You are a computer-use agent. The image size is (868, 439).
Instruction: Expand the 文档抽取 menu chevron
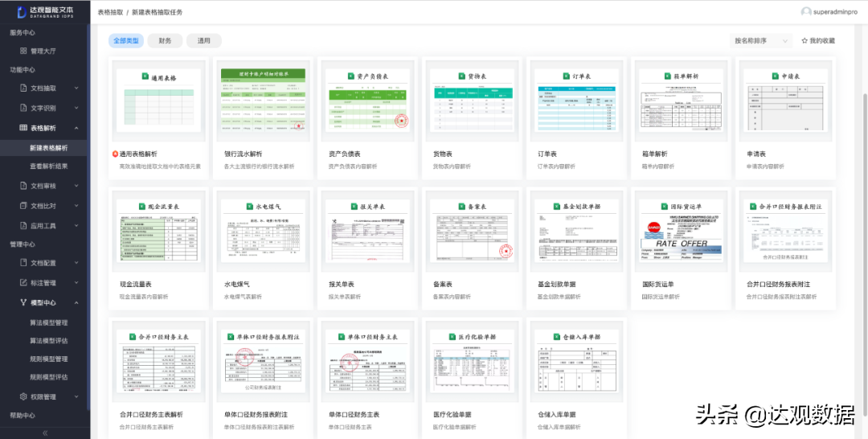(76, 88)
